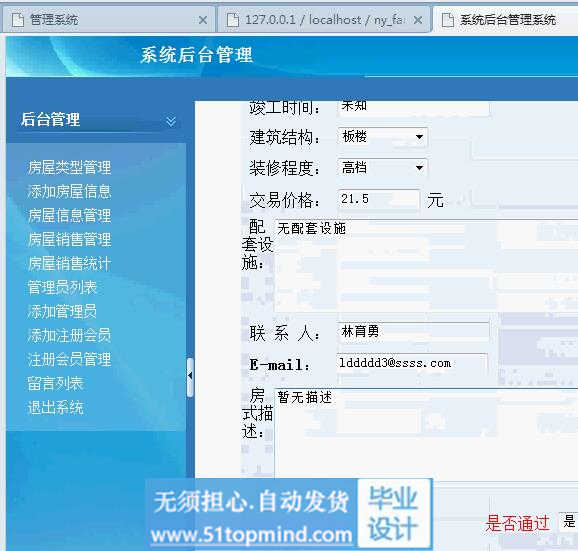Open 房屋类型管理 in the sidebar
The width and height of the screenshot is (578, 551).
[x=69, y=168]
